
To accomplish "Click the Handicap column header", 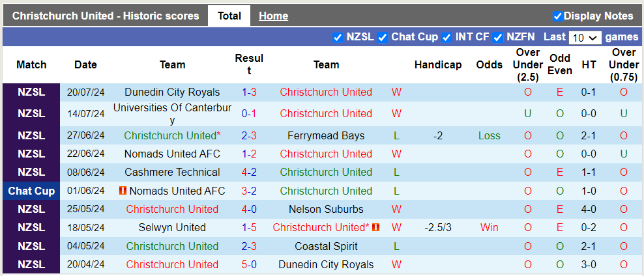I will (x=438, y=65).
